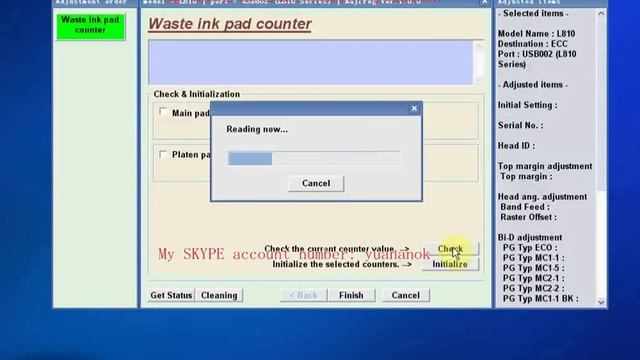This screenshot has width=640, height=360.
Task: Click the Port : USB002 text
Action: pyautogui.click(x=537, y=59)
